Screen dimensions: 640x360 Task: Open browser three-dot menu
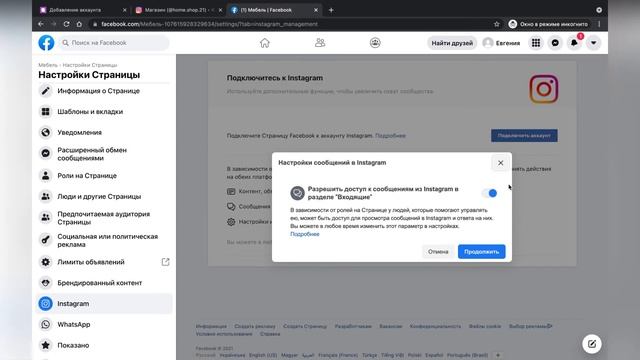(x=599, y=24)
